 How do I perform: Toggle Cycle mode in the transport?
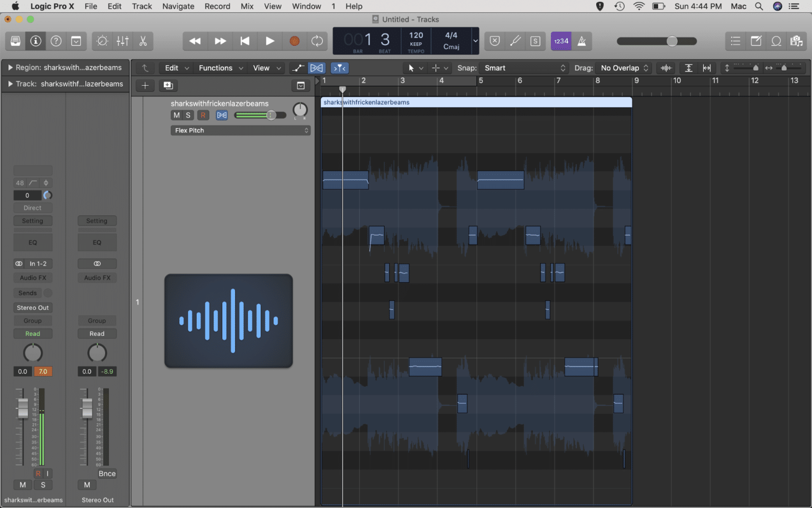point(317,41)
